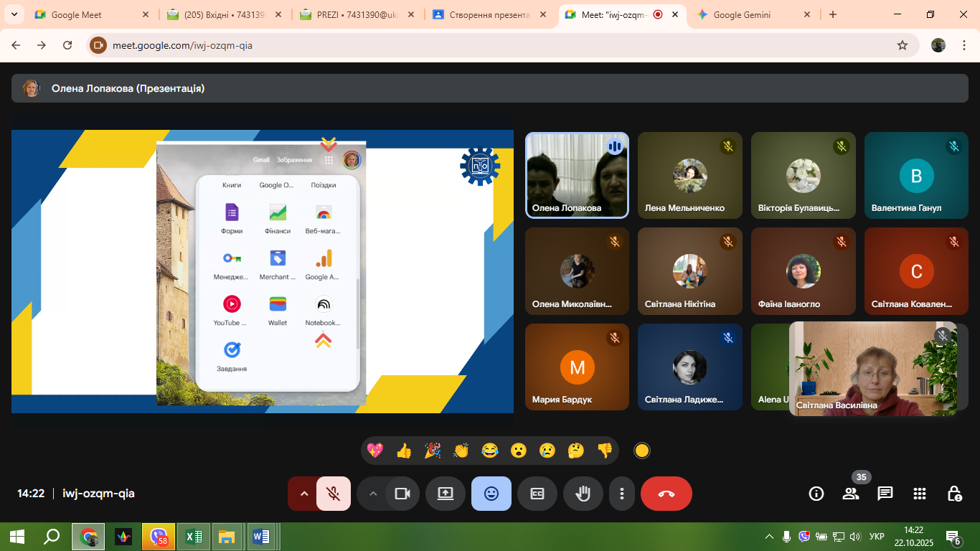980x551 pixels.
Task: Open the Send a reaction emoji panel
Action: pyautogui.click(x=491, y=494)
